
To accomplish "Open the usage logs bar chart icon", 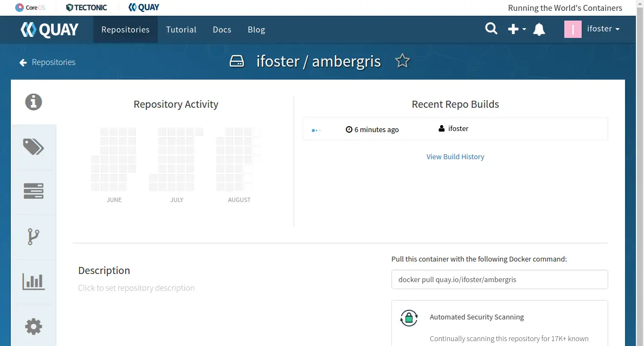I will pyautogui.click(x=34, y=282).
